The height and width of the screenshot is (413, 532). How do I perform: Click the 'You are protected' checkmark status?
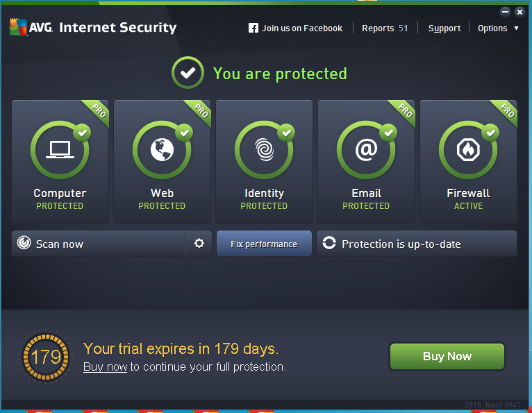tap(188, 74)
